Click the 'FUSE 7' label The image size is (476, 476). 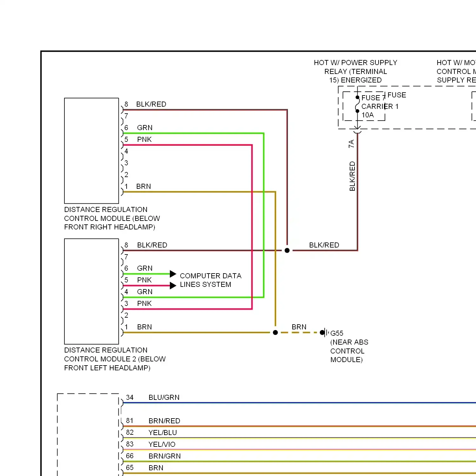[x=373, y=98]
